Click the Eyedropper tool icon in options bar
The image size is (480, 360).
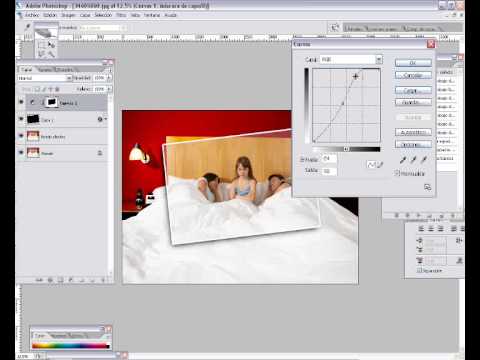(x=28, y=27)
